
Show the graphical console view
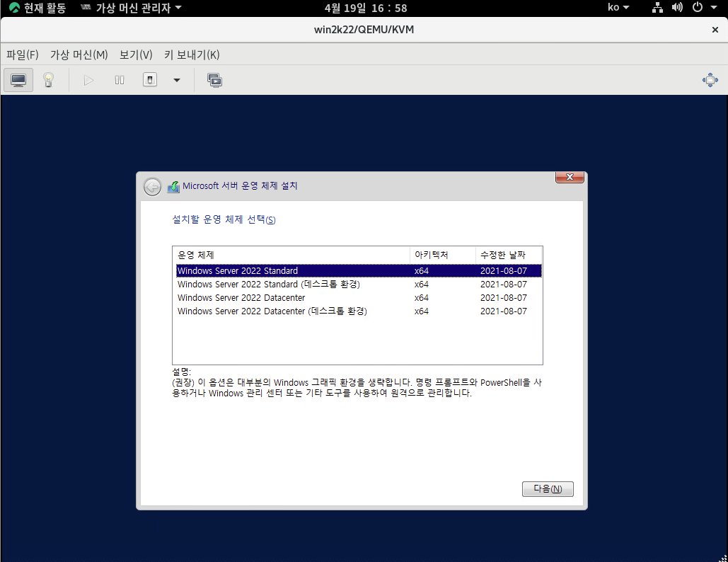point(18,81)
